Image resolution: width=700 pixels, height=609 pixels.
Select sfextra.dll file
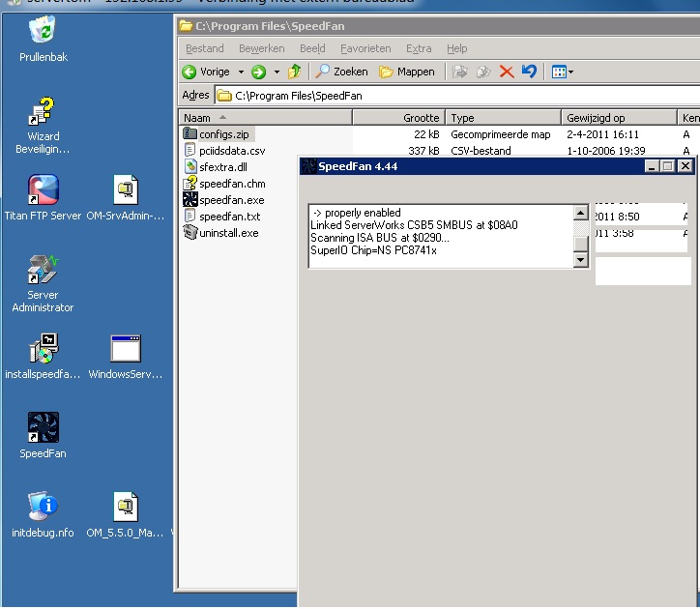click(216, 167)
